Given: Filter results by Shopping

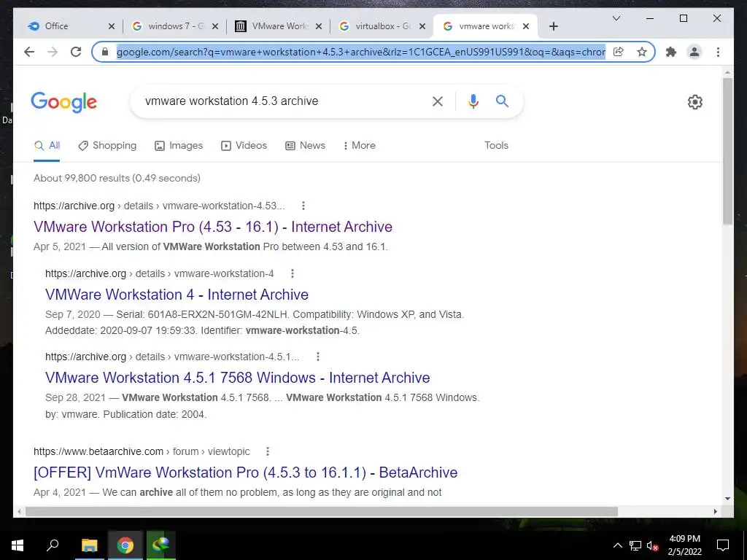Looking at the screenshot, I should (107, 146).
